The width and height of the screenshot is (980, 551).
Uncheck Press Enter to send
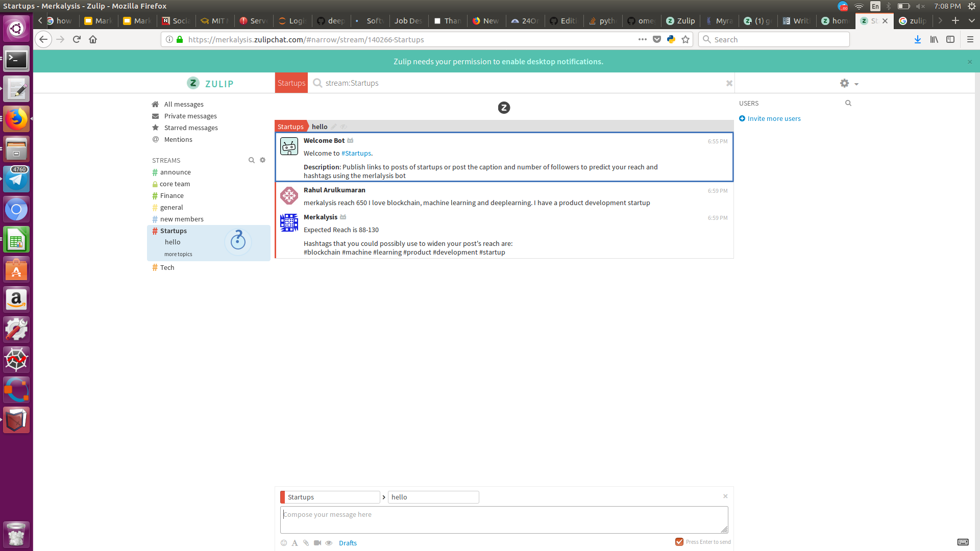(679, 542)
